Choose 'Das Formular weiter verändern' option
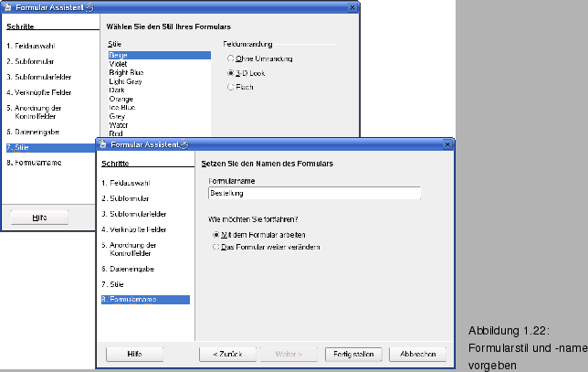This screenshot has width=588, height=372. 216,247
